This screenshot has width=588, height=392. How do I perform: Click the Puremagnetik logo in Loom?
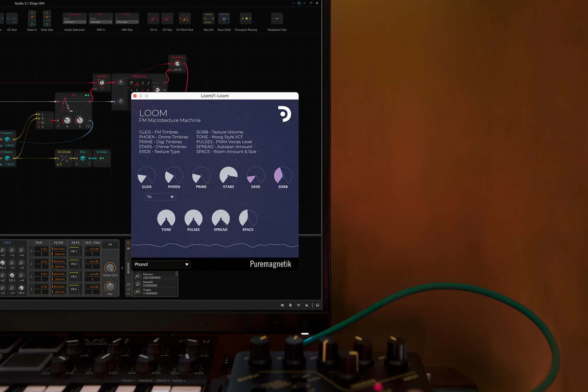285,114
